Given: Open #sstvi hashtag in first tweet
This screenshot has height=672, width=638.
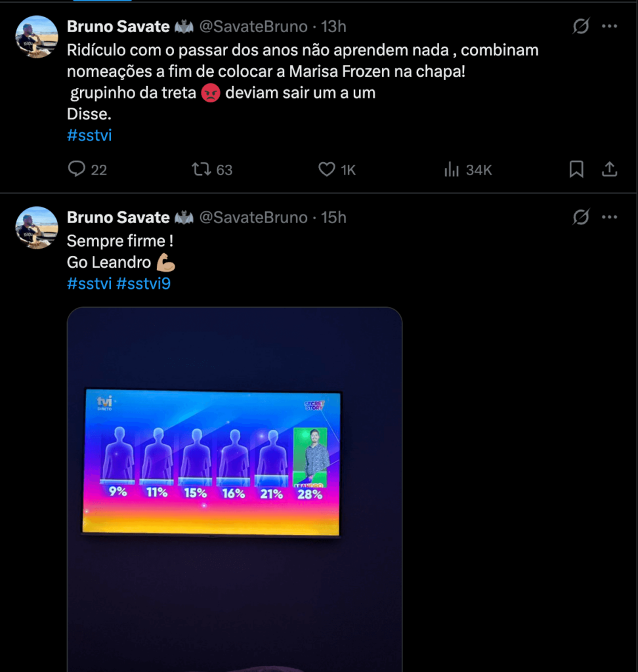Looking at the screenshot, I should [89, 135].
